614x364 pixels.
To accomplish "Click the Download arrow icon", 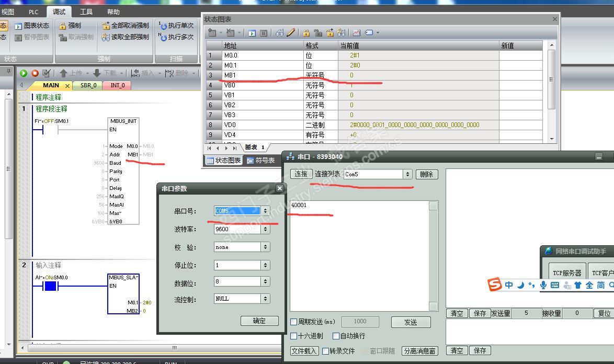I will [97, 73].
